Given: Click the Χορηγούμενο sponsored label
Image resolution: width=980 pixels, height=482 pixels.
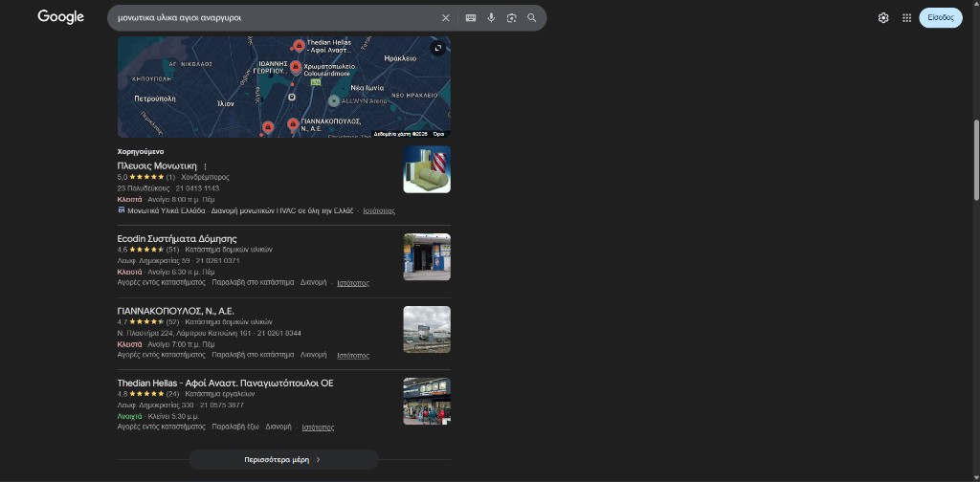Looking at the screenshot, I should click(x=141, y=152).
